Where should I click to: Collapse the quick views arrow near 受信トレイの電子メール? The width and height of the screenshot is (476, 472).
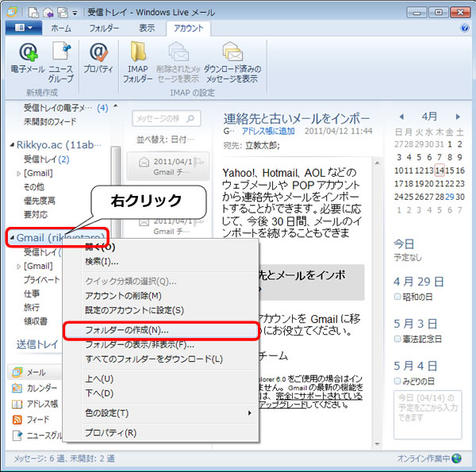116,106
